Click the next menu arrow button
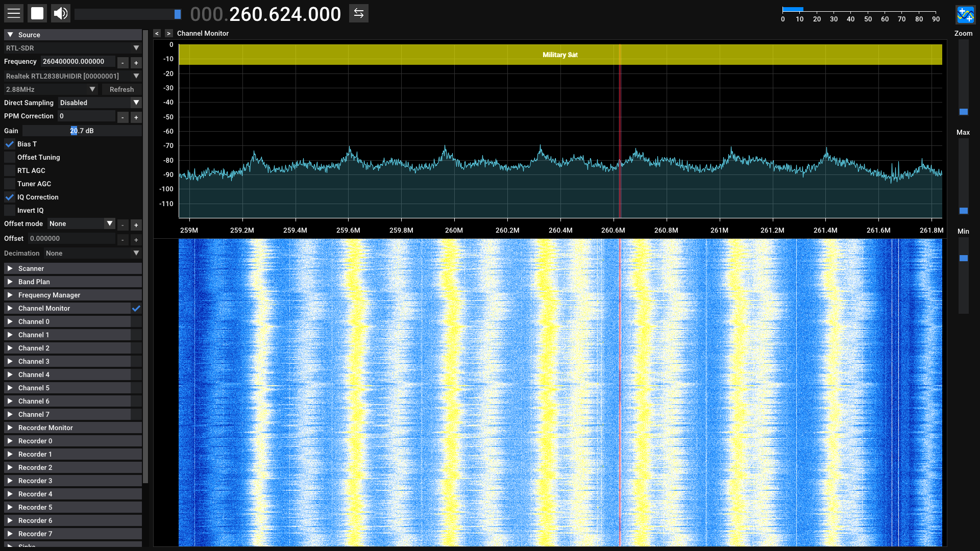Image resolution: width=980 pixels, height=551 pixels. coord(168,33)
